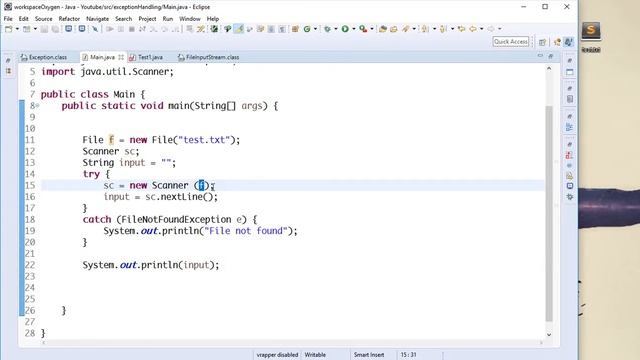The image size is (640, 360).
Task: Open dropdown beside Search flashlight icon
Action: point(414,29)
